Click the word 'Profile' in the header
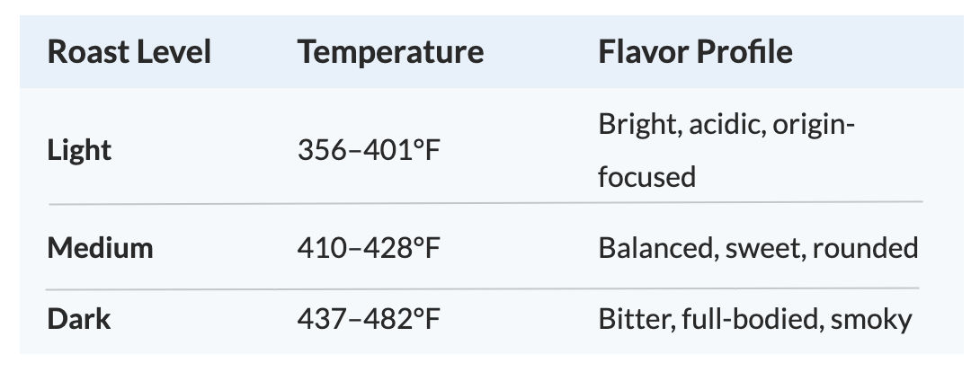 744,52
